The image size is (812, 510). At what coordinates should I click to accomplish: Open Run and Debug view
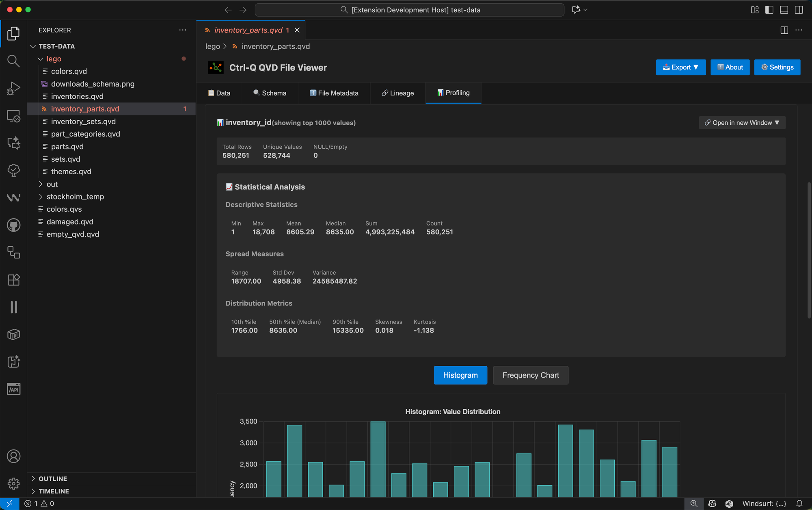click(13, 88)
